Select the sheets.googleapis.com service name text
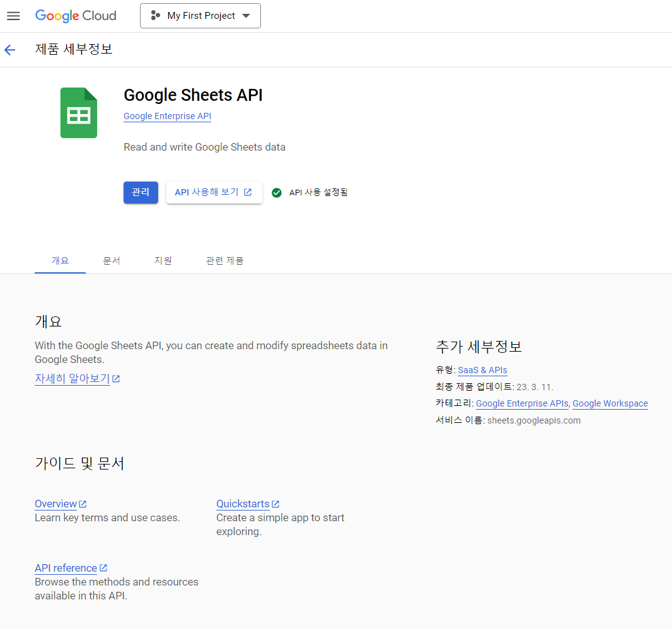This screenshot has height=629, width=672. coord(533,421)
